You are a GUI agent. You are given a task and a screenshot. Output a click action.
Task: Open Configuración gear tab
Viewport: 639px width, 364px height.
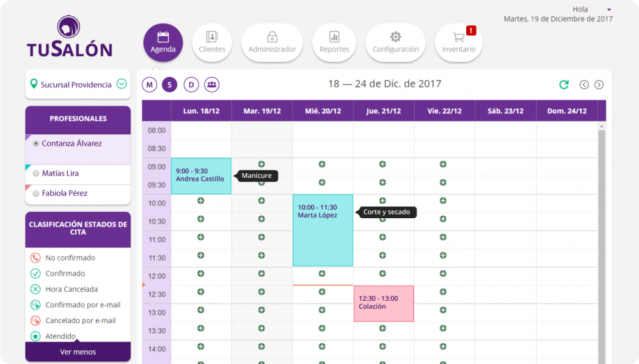[x=395, y=43]
